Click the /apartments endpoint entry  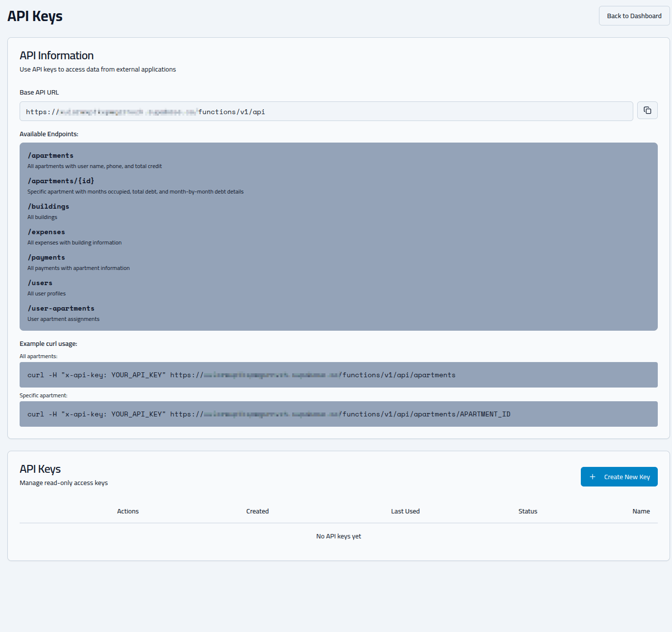pyautogui.click(x=50, y=156)
